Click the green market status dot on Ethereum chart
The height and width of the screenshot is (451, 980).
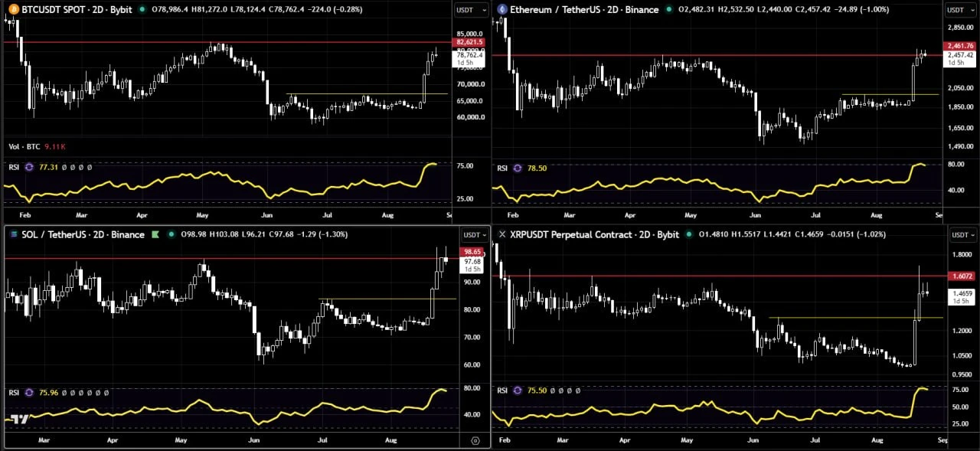coord(669,9)
